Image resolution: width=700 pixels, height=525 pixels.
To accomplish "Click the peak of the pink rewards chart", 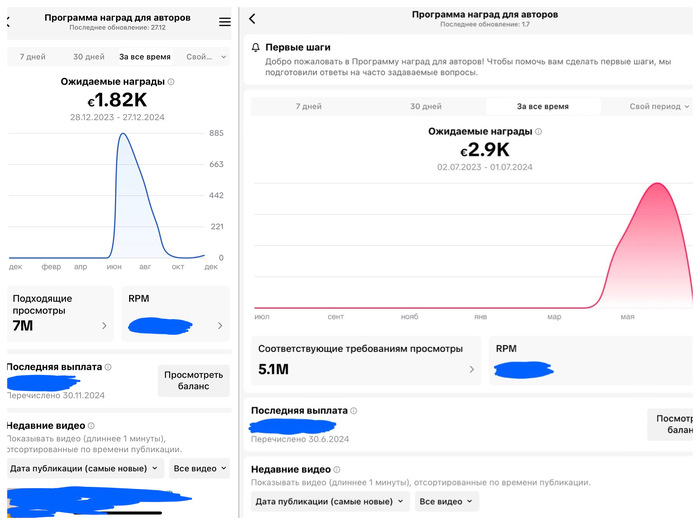I will [x=657, y=184].
